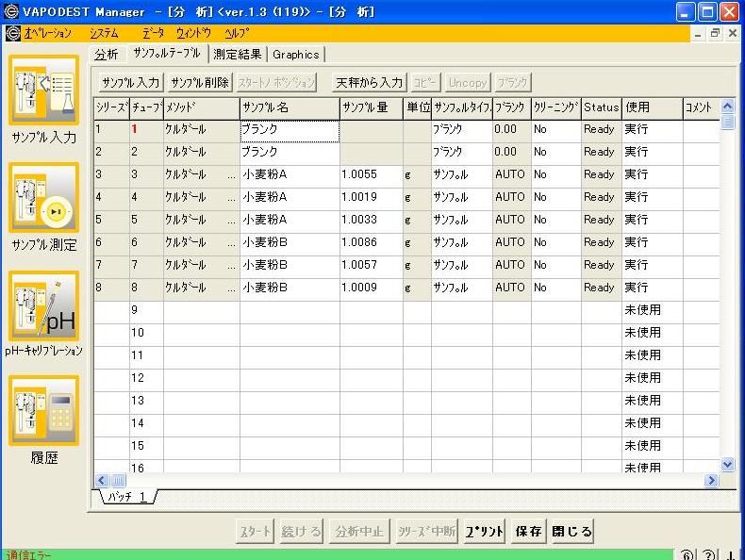The width and height of the screenshot is (745, 560).
Task: Click the horizontal scrollbar left arrow
Action: [x=101, y=480]
